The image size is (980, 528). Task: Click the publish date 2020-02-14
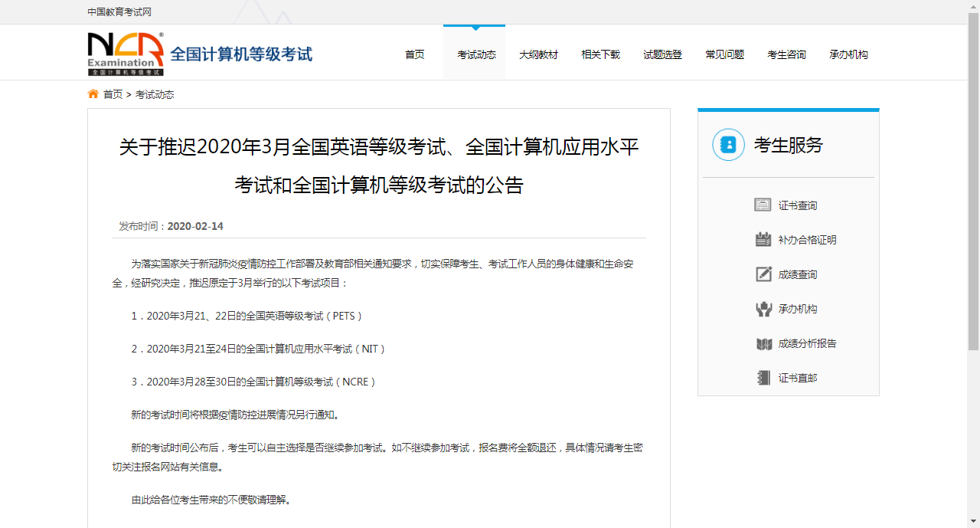[x=195, y=226]
